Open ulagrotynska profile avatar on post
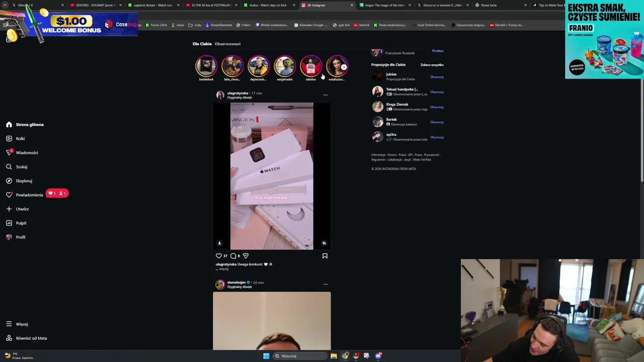 coord(220,95)
